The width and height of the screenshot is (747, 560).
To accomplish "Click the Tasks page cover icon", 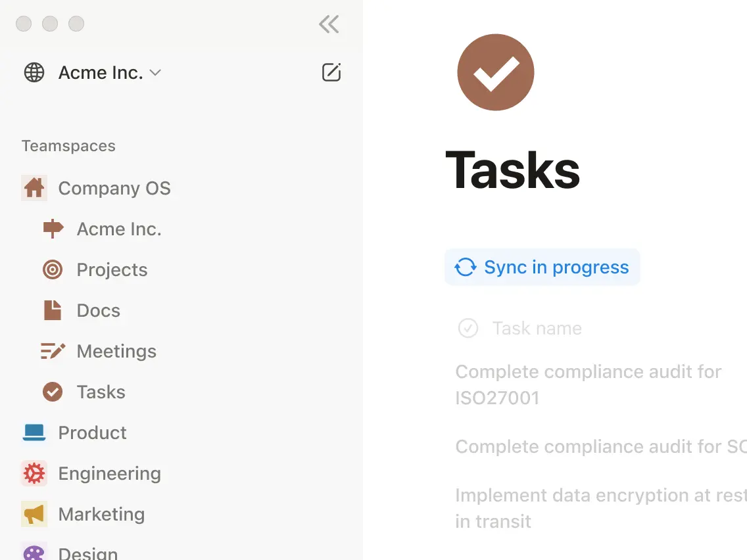I will point(496,72).
